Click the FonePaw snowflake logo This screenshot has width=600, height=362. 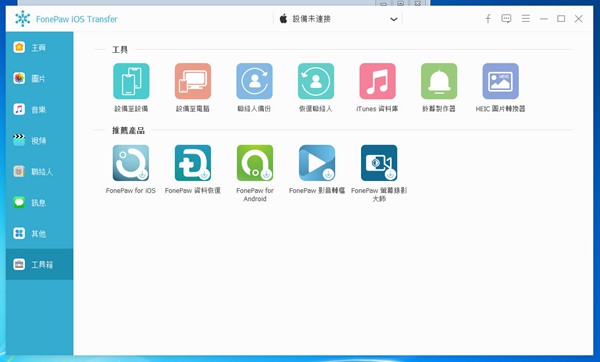pyautogui.click(x=23, y=19)
